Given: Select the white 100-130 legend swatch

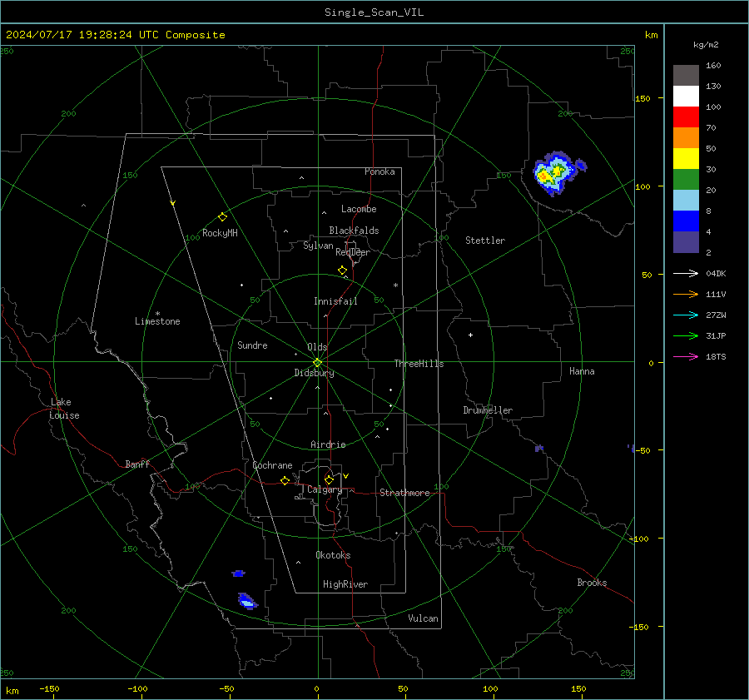Looking at the screenshot, I should [686, 97].
